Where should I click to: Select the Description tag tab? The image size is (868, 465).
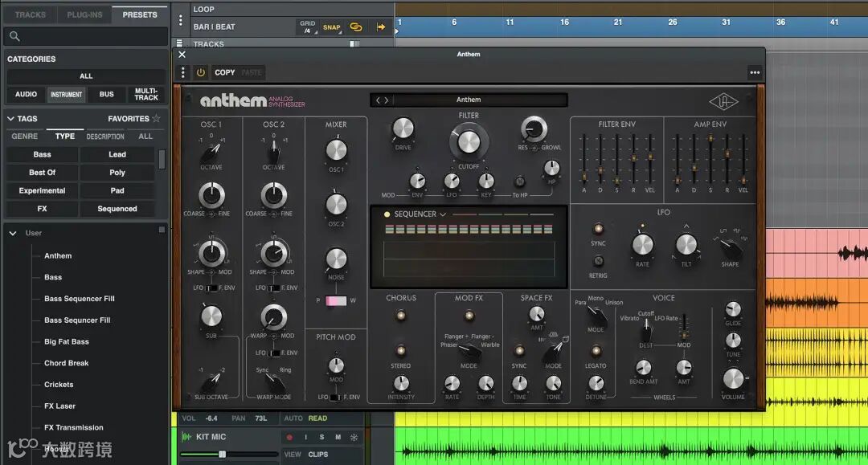click(x=105, y=136)
